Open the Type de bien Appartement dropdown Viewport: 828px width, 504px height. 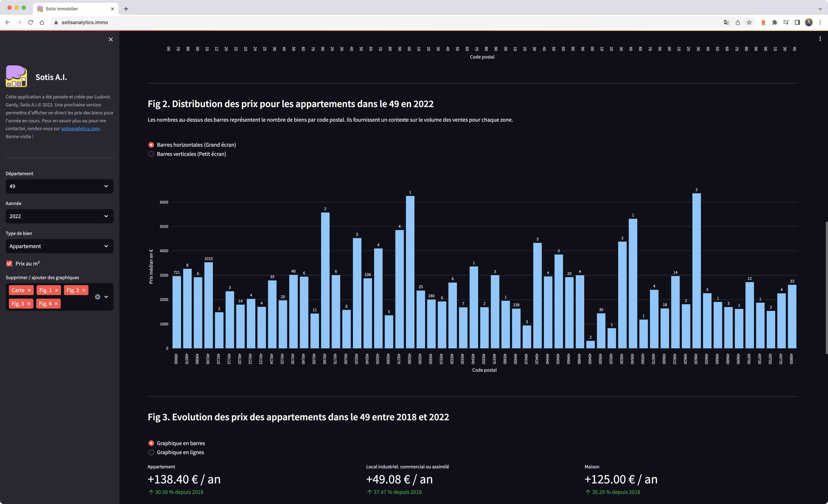[x=59, y=246]
